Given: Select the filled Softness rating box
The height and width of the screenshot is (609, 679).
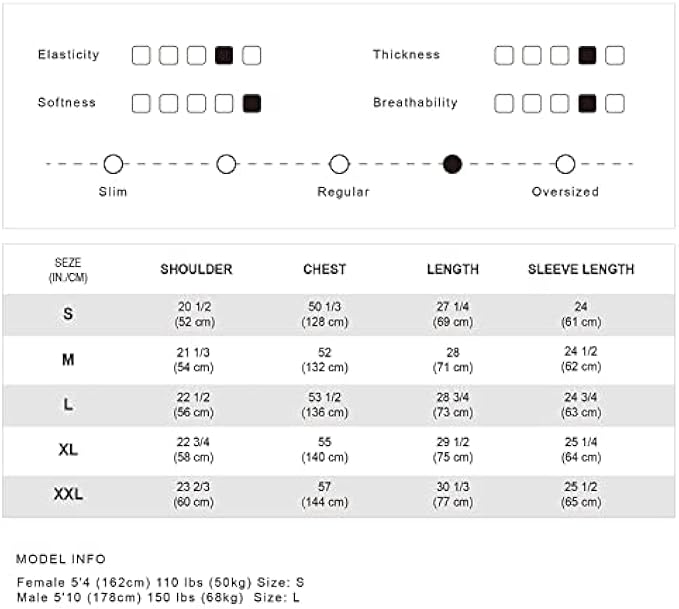Looking at the screenshot, I should point(252,103).
